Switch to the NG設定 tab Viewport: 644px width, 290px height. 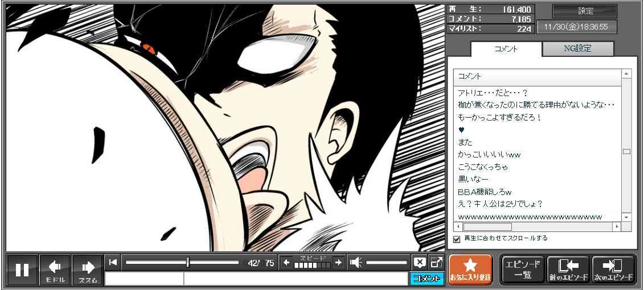[577, 49]
